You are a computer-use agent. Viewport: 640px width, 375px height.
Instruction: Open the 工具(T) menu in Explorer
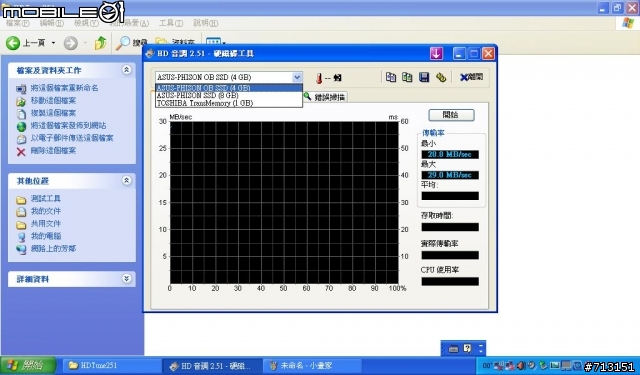pos(171,23)
